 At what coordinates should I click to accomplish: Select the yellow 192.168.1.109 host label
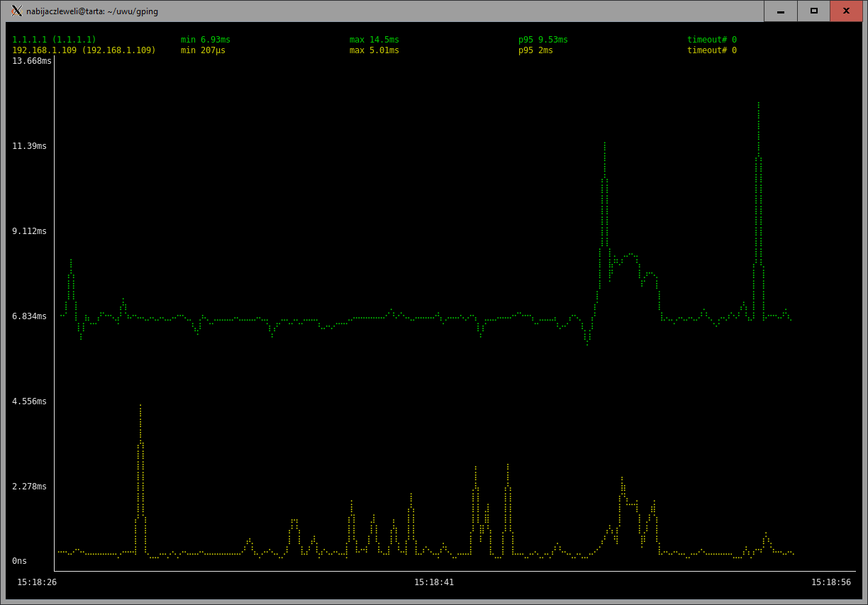tap(84, 50)
